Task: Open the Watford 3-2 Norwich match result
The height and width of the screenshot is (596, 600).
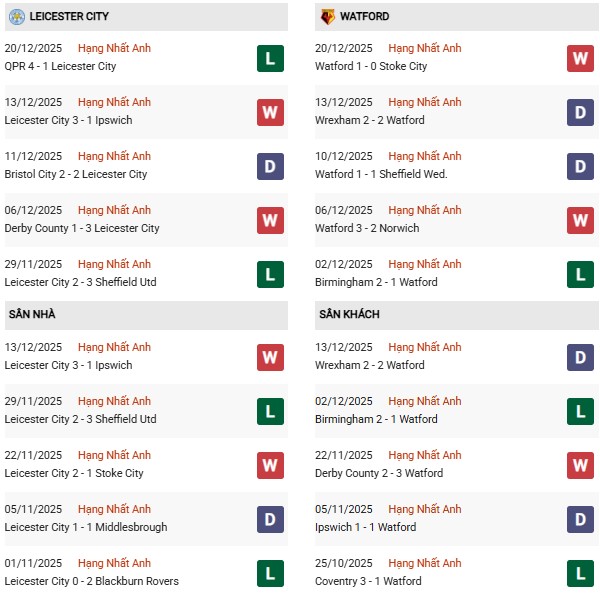Action: [367, 228]
